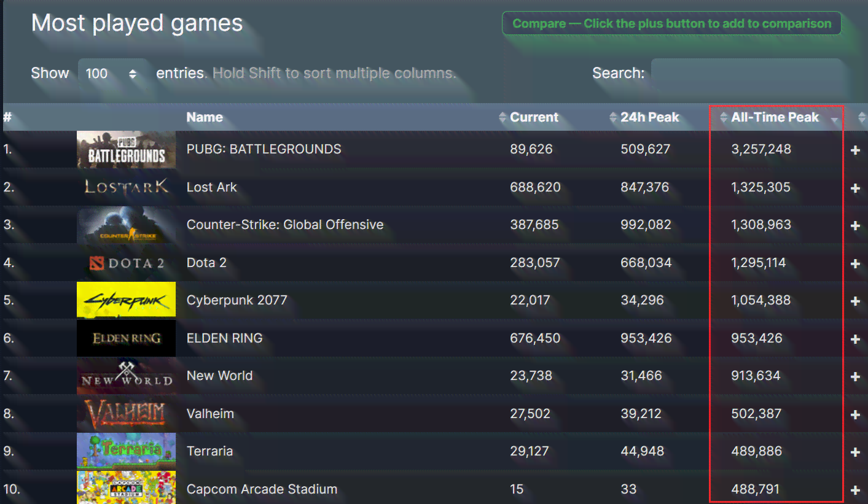Select Lost Ark current players 688,620
Image resolution: width=868 pixels, height=504 pixels.
click(535, 187)
